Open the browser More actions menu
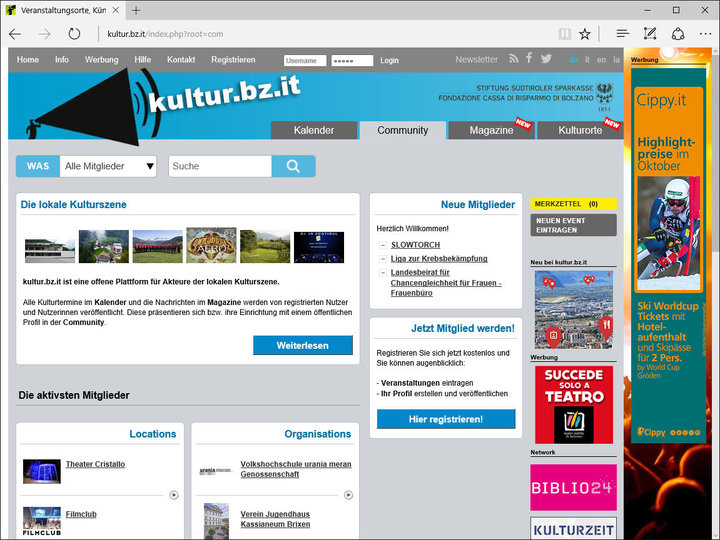 pyautogui.click(x=705, y=34)
